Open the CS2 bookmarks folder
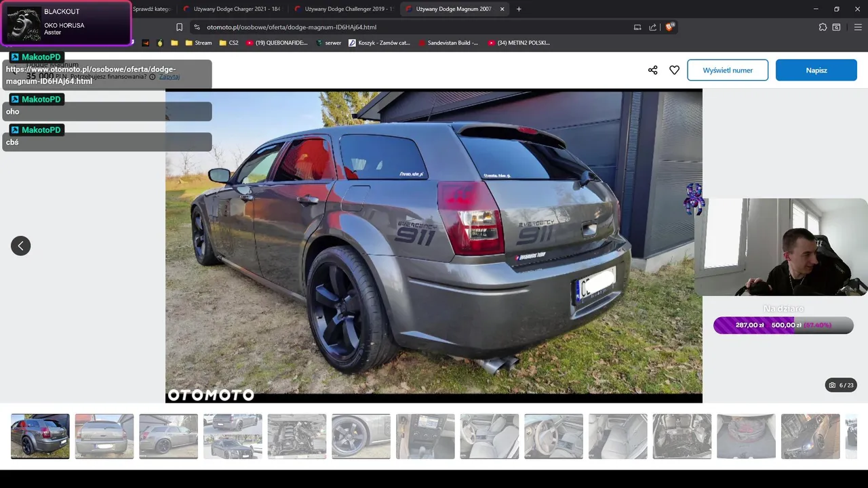 [229, 43]
